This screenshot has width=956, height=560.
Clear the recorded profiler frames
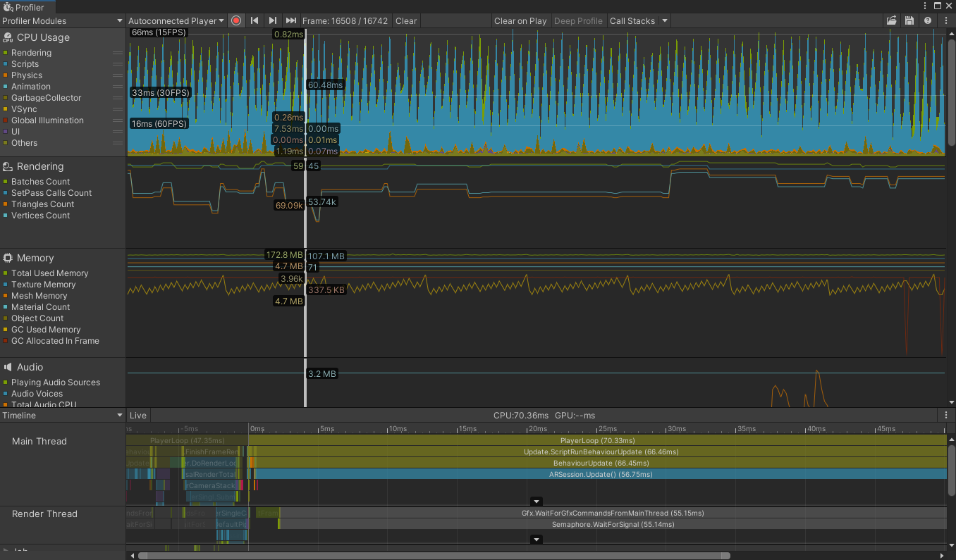click(406, 20)
